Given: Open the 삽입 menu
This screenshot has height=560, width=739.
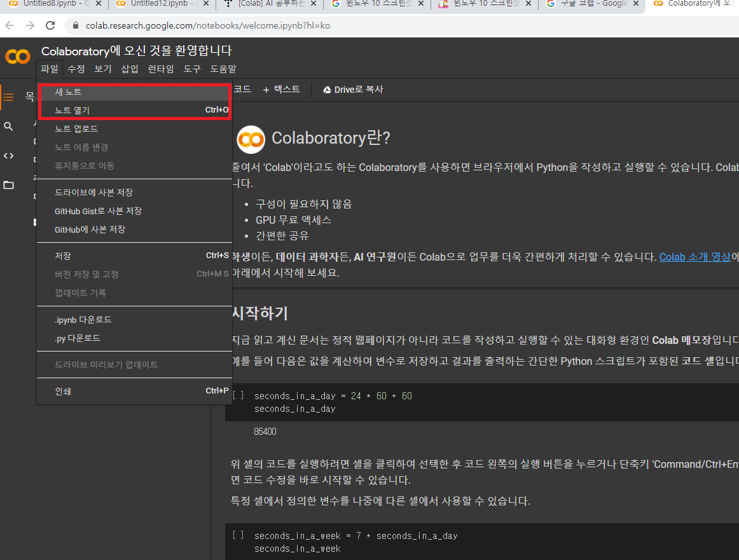Looking at the screenshot, I should pyautogui.click(x=130, y=69).
